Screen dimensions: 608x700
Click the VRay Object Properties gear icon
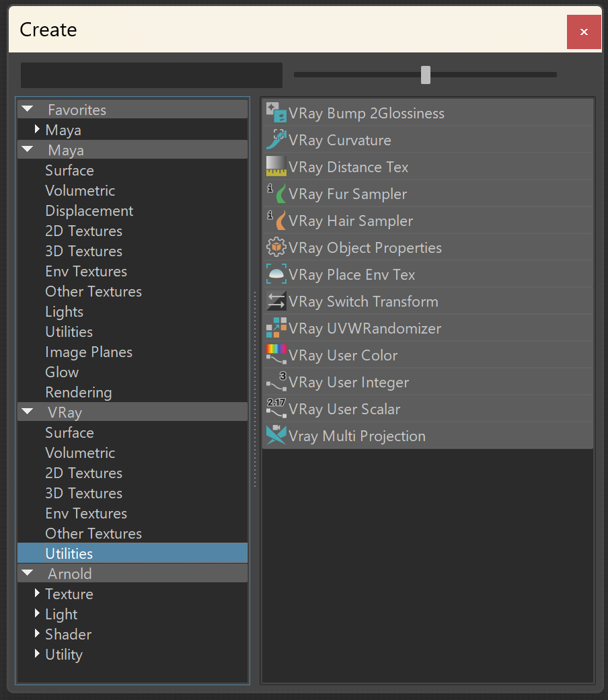pos(276,247)
